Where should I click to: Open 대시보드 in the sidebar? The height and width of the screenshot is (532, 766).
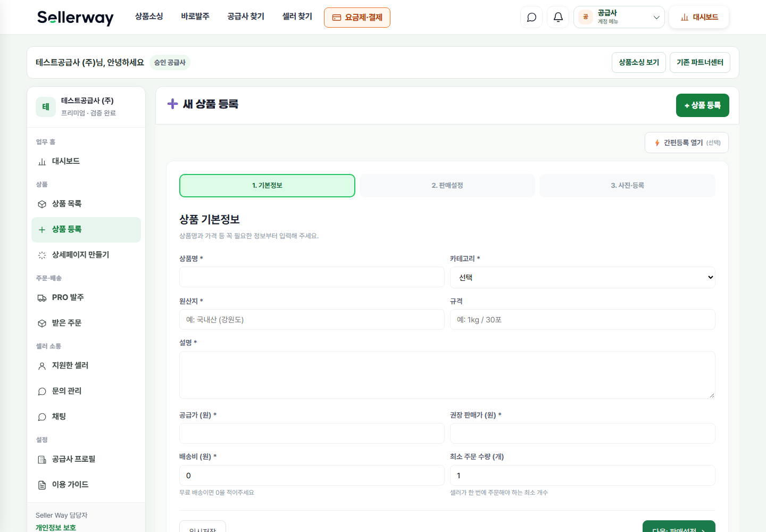point(86,161)
